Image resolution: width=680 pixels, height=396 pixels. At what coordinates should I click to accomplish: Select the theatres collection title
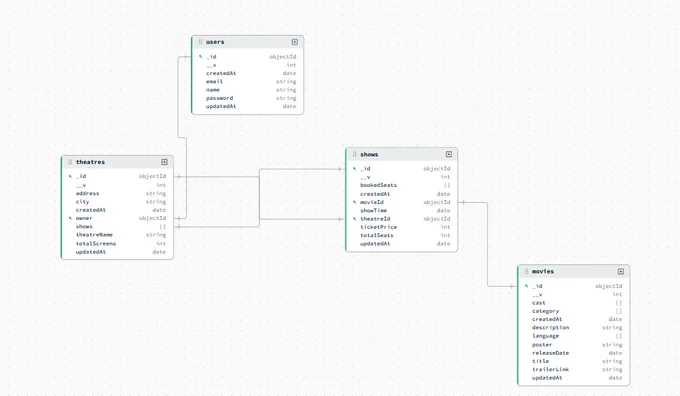coord(90,162)
